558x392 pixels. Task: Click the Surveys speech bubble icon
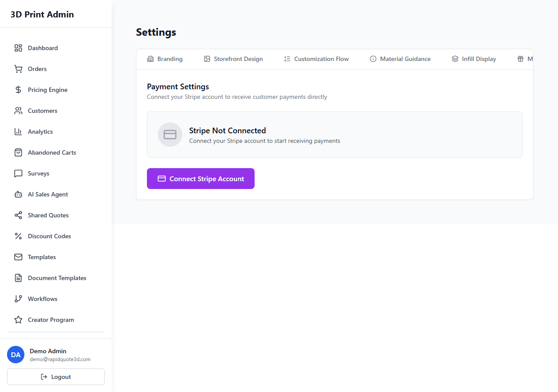tap(18, 173)
